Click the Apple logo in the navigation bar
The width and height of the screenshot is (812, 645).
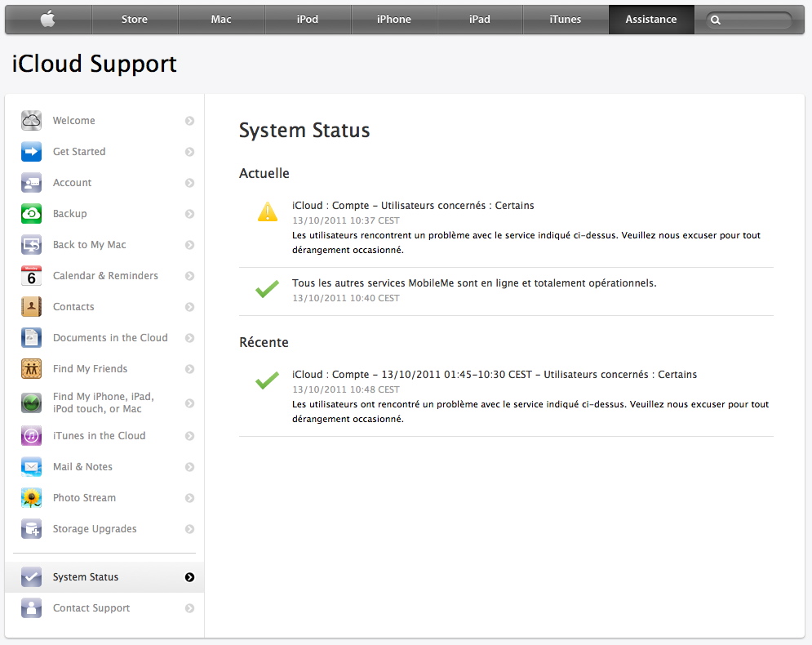pyautogui.click(x=47, y=19)
